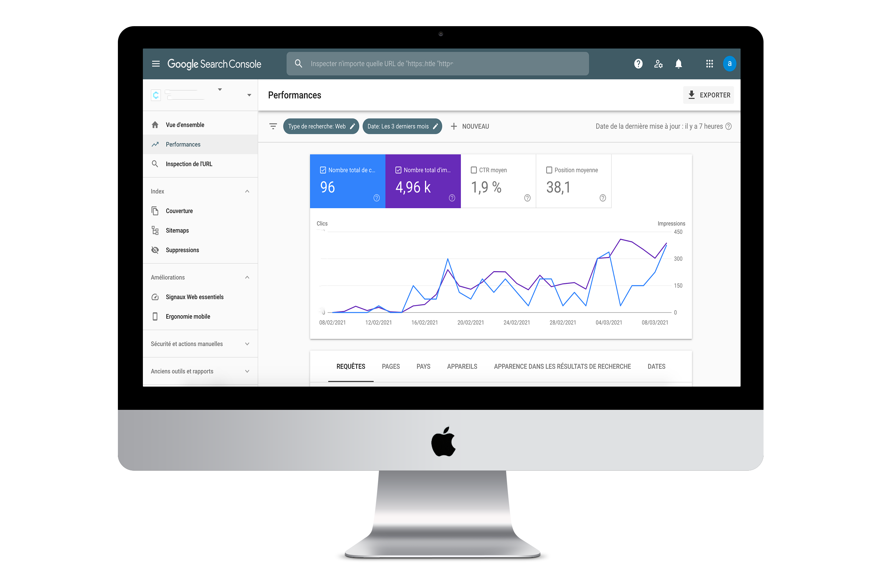This screenshot has width=882, height=588.
Task: Select the PAGES tab
Action: pos(391,366)
